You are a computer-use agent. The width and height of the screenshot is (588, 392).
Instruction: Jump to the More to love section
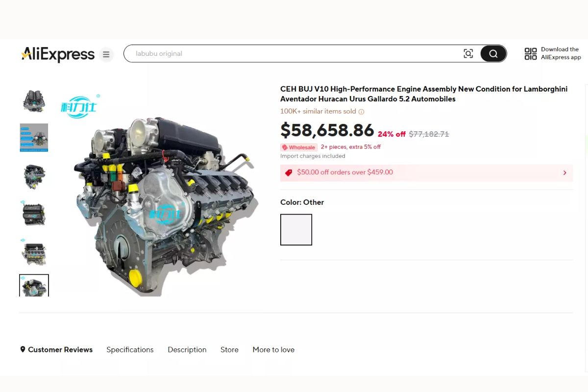(x=273, y=350)
